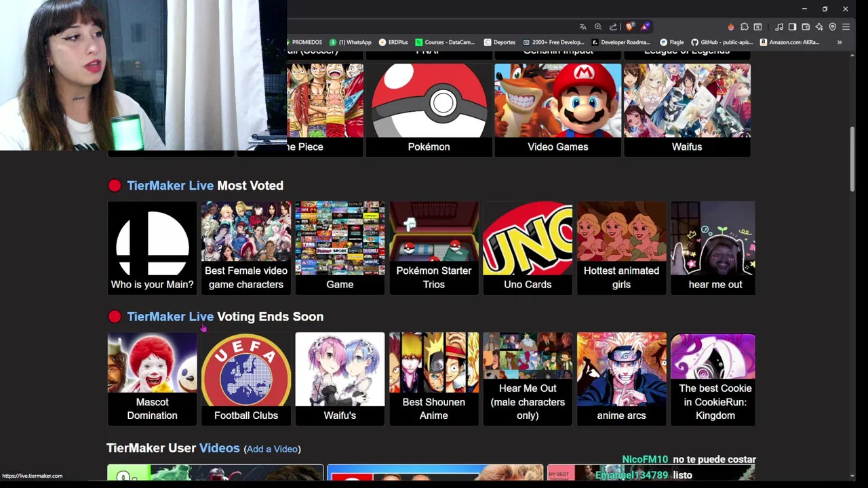Show more bookmarks with double chevron
Viewport: 868px width, 488px height.
(x=840, y=42)
